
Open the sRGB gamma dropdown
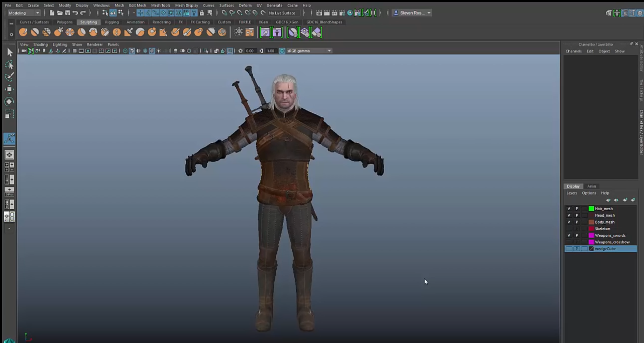[x=309, y=51]
